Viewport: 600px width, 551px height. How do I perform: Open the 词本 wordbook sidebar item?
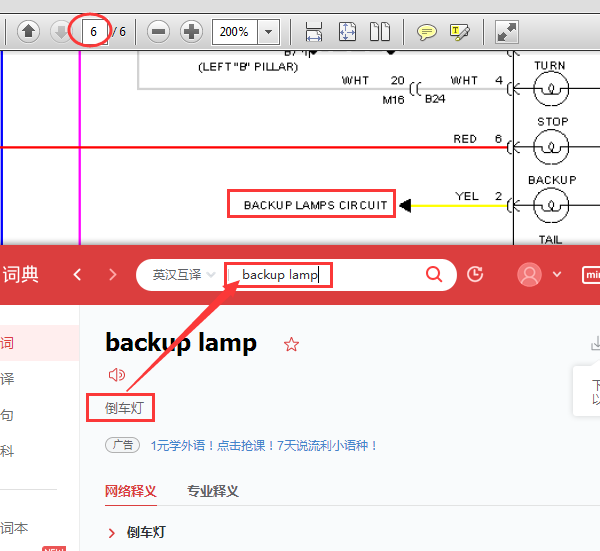[14, 528]
